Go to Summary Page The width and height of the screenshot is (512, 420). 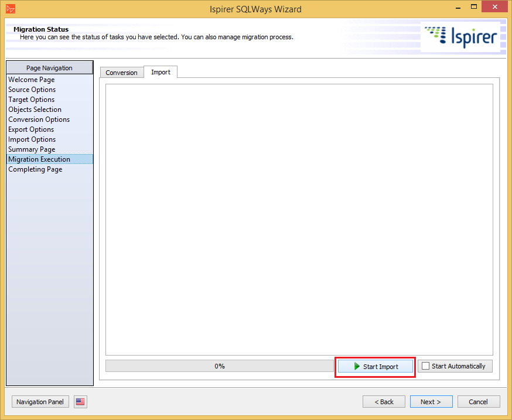32,149
